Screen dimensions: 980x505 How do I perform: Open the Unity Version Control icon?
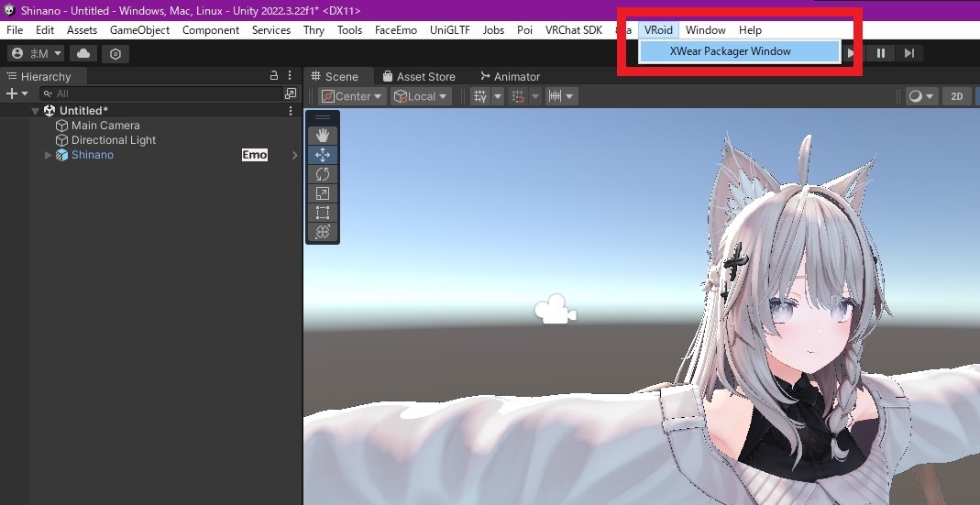click(x=116, y=54)
